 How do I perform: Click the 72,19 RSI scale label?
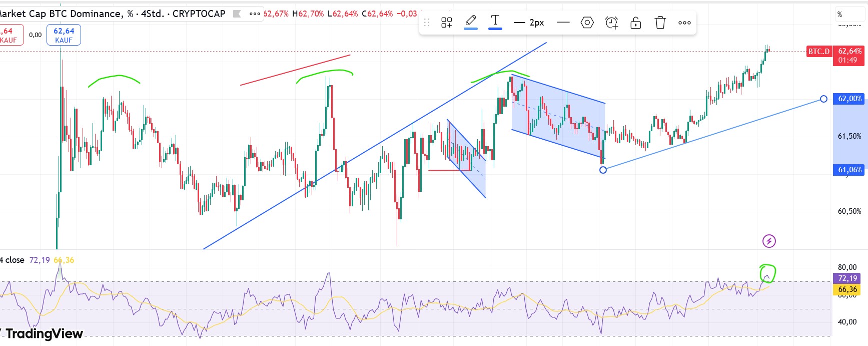click(x=847, y=278)
